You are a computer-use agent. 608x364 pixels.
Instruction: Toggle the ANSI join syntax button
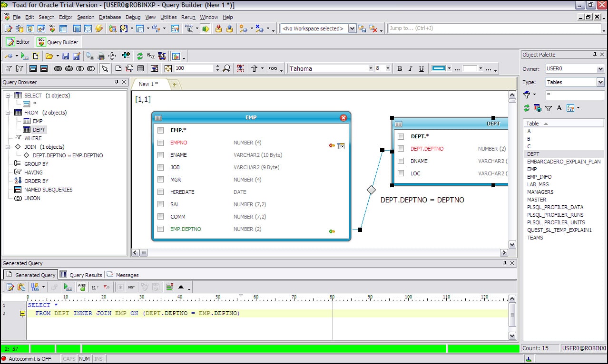tap(82, 287)
